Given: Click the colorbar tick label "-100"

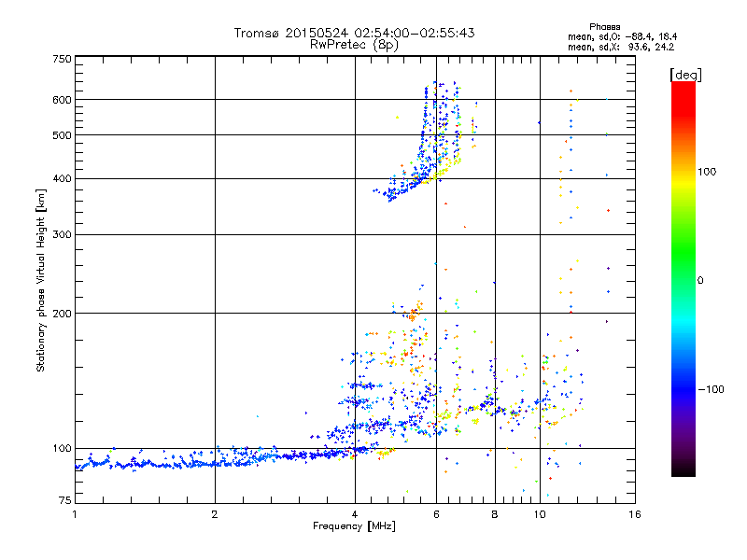Looking at the screenshot, I should [712, 389].
